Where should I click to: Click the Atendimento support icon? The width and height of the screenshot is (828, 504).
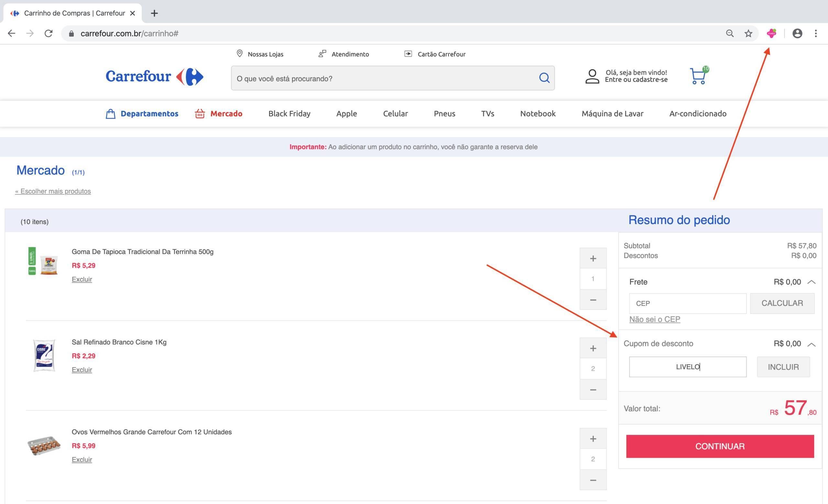pos(322,54)
